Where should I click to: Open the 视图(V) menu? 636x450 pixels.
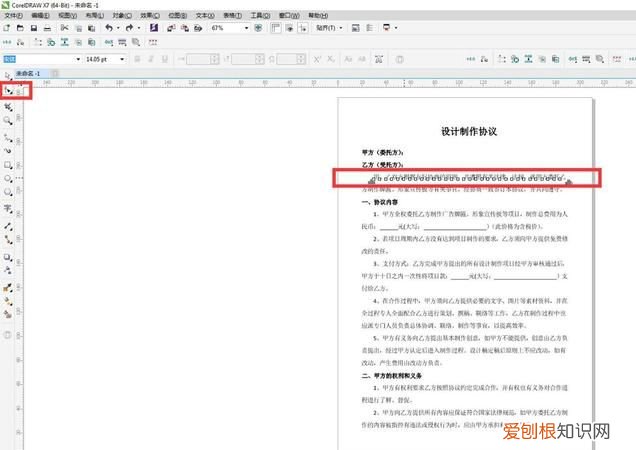[x=68, y=15]
